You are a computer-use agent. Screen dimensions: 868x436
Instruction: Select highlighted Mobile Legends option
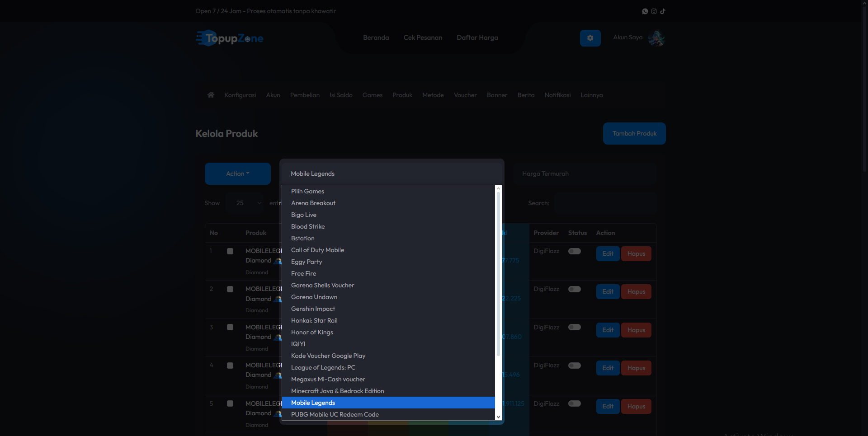388,403
